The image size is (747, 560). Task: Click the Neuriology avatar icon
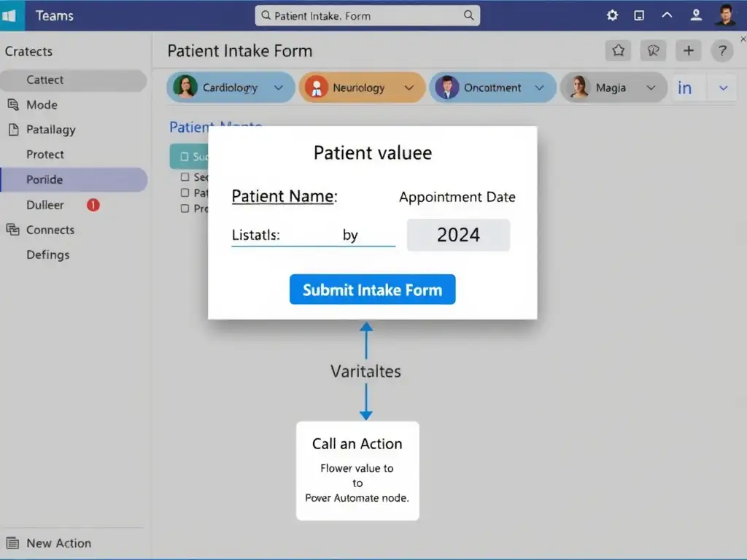[x=317, y=87]
